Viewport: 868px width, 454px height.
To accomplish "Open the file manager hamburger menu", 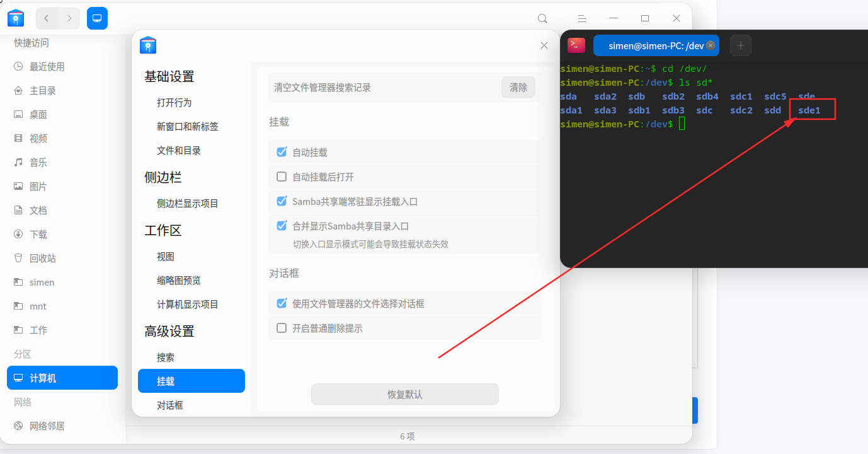I will (x=582, y=18).
